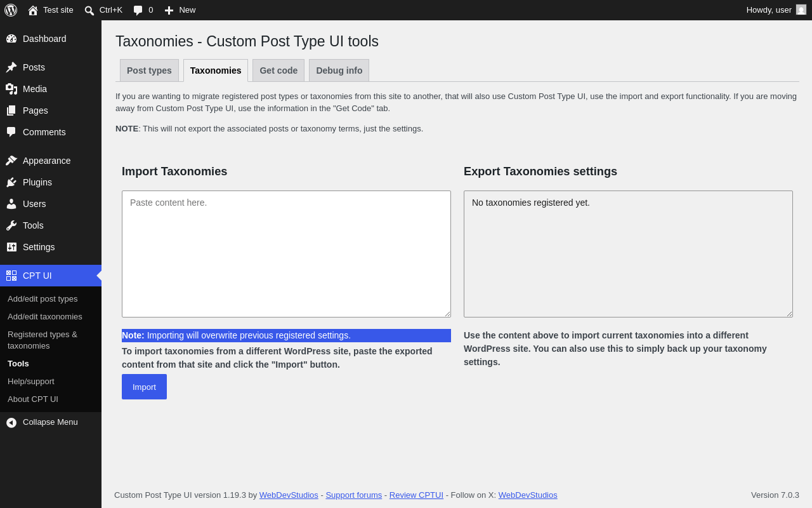Select Add/edit taxonomies submenu item
Viewport: 812px width, 508px height.
[x=45, y=316]
